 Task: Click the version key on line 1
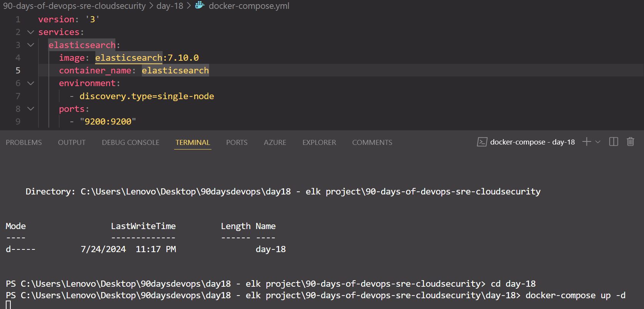click(56, 19)
